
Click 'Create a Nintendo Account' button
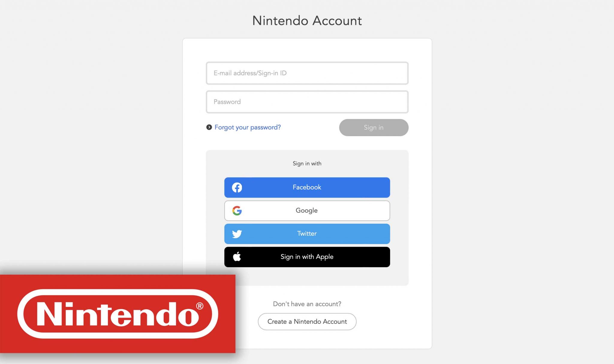[307, 321]
